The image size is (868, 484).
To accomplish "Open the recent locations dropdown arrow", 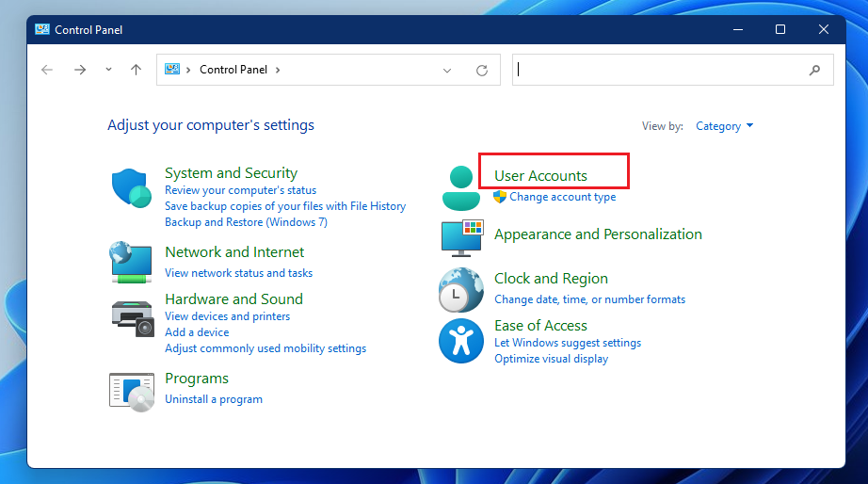I will point(108,70).
